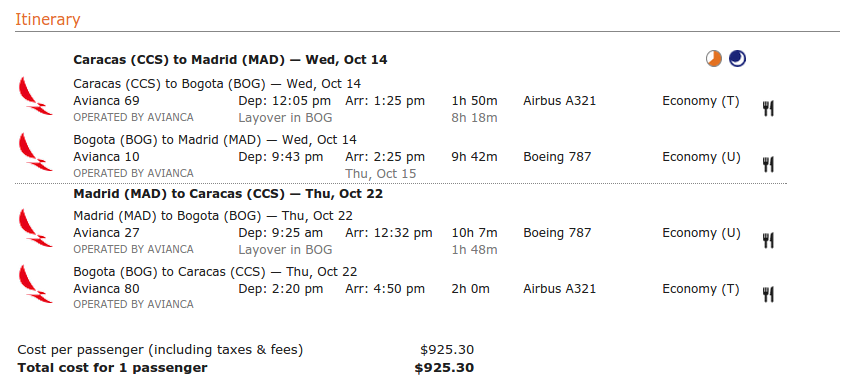Click the Boeing 787 aircraft on Avianca 10
849x383 pixels.
557,157
